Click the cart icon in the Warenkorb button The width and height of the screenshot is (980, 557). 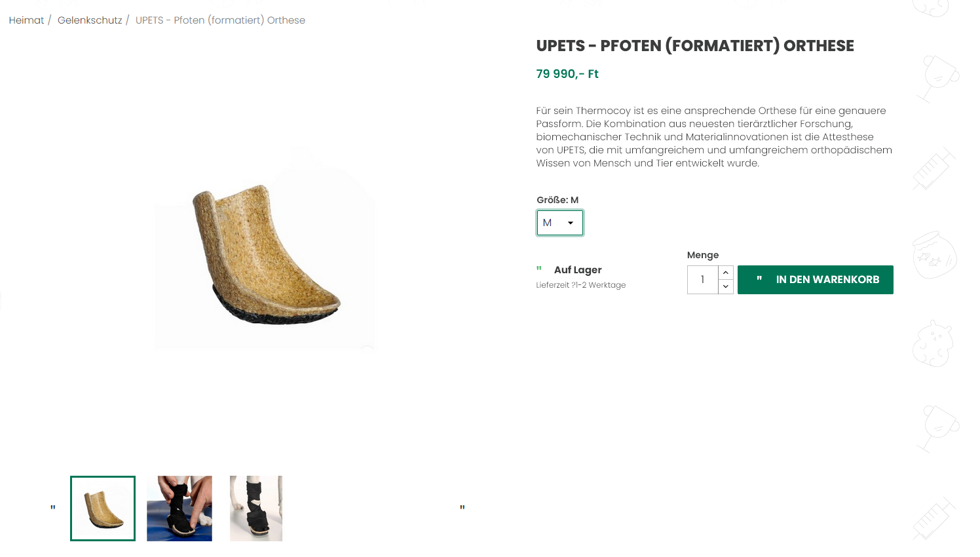[759, 279]
